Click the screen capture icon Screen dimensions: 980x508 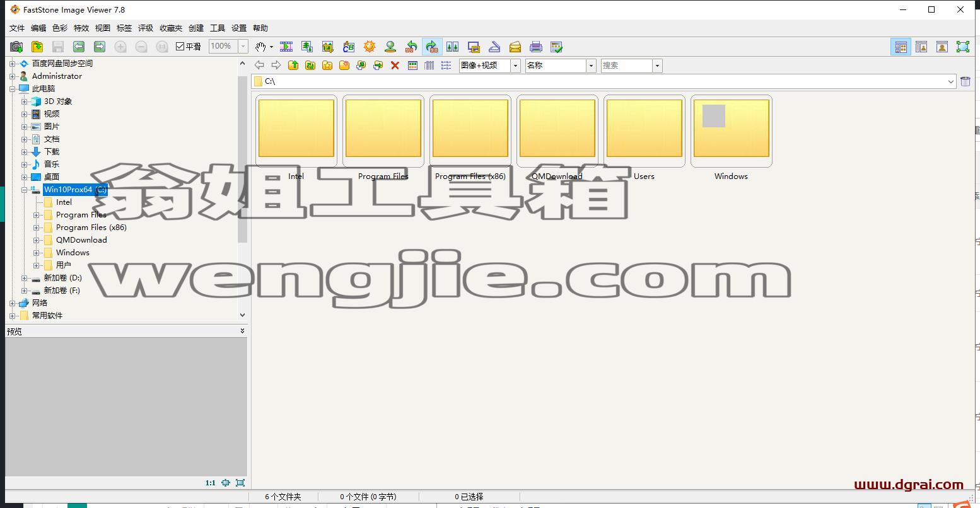[474, 47]
